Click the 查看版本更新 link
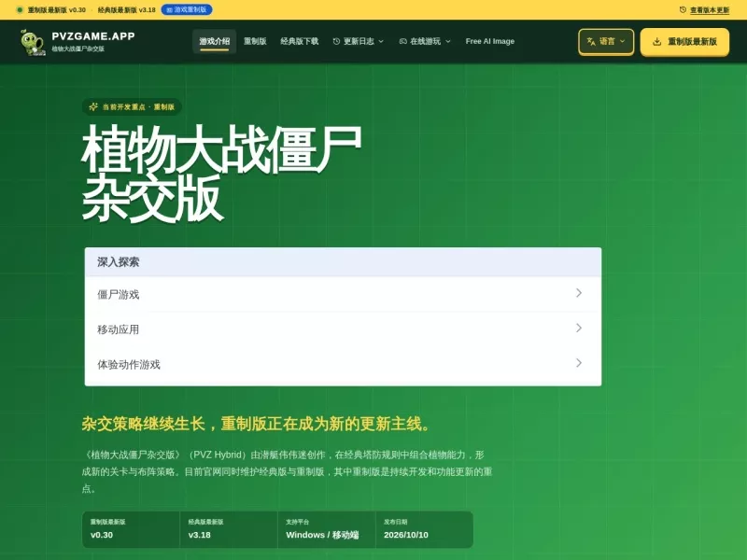 click(710, 10)
